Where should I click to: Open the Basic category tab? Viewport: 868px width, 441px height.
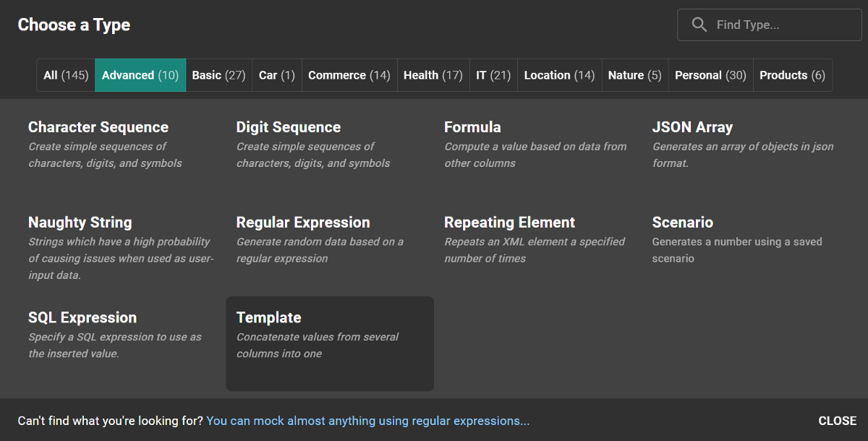[x=218, y=75]
